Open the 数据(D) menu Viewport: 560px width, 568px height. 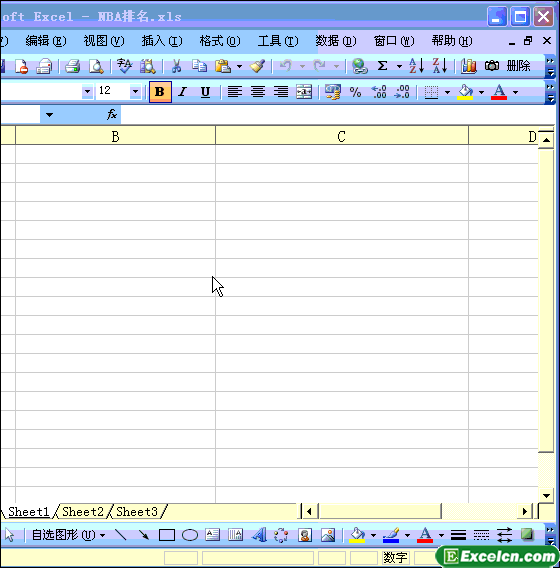(336, 41)
